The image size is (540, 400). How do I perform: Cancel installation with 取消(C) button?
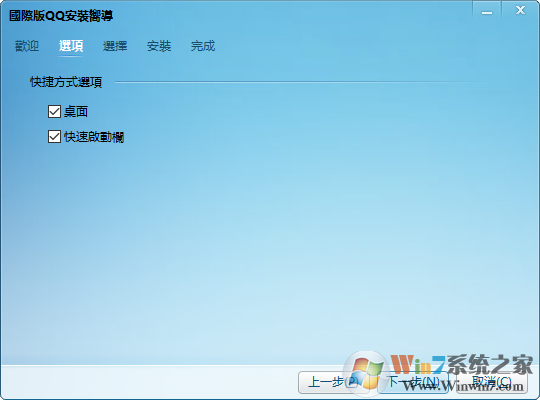pos(492,382)
